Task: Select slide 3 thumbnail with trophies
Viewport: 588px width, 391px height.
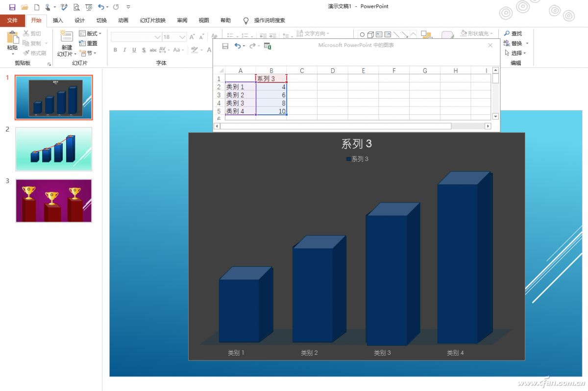Action: [x=53, y=201]
